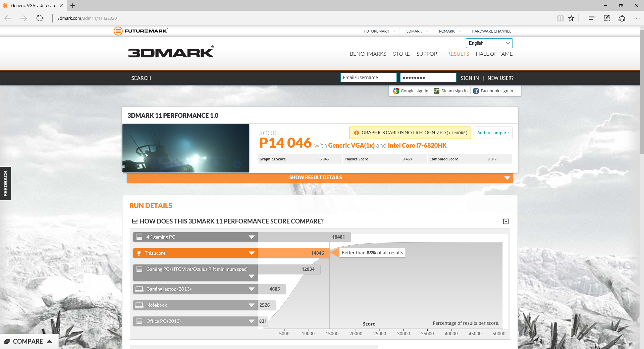This screenshot has height=349, width=644.
Task: Click the browser forward arrow
Action: pos(23,18)
